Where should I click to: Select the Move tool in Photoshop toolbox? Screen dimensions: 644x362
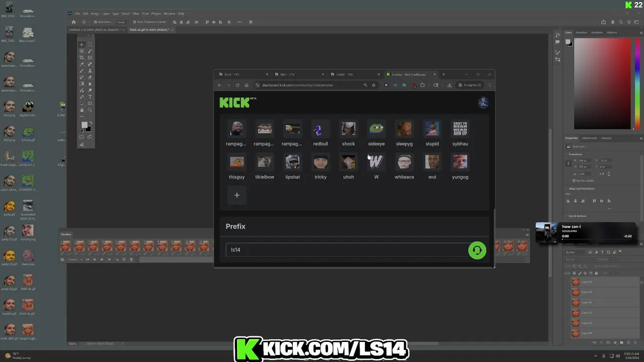tap(82, 45)
